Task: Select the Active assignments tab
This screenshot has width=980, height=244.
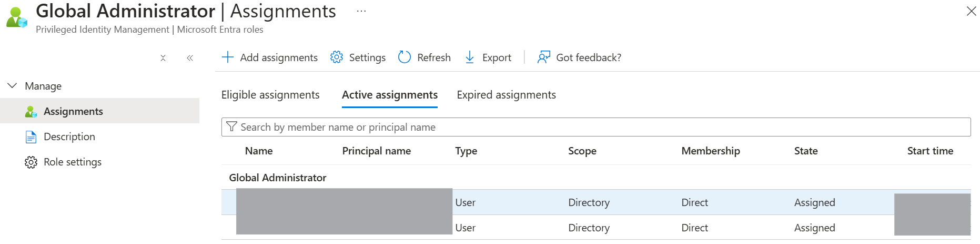Action: pyautogui.click(x=390, y=95)
